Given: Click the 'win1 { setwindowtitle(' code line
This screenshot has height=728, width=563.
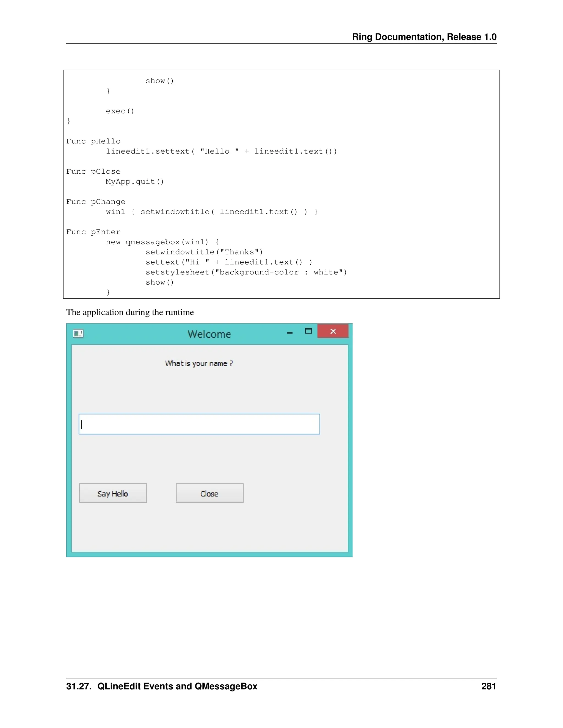Looking at the screenshot, I should click(x=212, y=212).
